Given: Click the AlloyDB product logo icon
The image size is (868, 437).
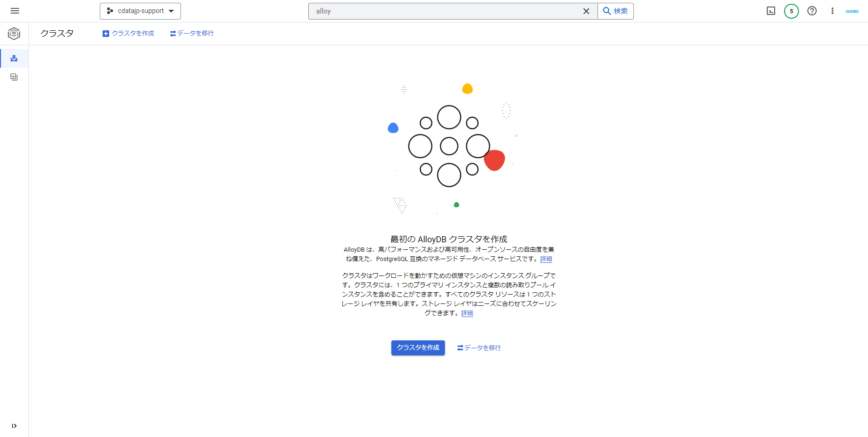Looking at the screenshot, I should pos(14,34).
